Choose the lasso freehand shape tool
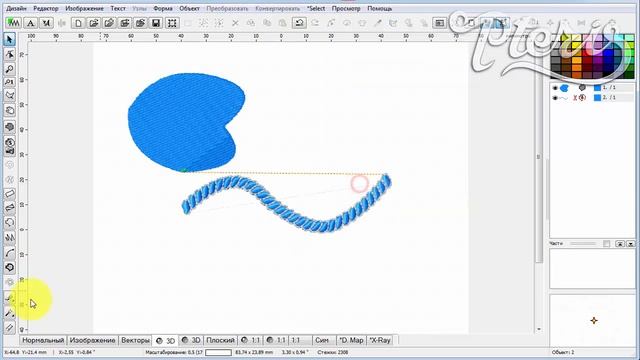The image size is (640, 360). pyautogui.click(x=9, y=222)
